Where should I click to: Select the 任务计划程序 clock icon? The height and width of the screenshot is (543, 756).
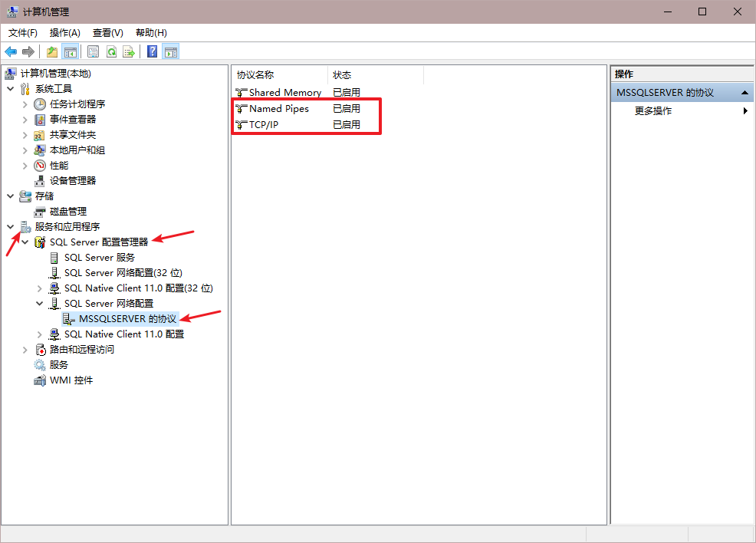click(x=40, y=104)
